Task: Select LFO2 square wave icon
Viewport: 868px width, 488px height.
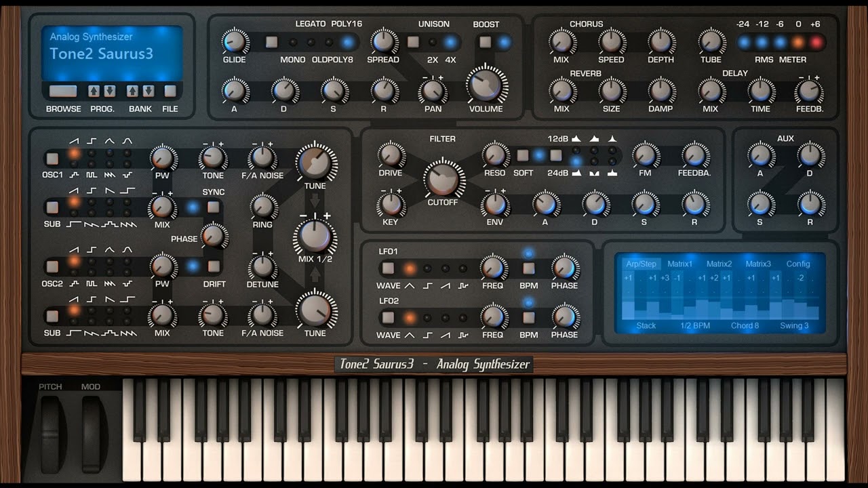Action: 428,335
